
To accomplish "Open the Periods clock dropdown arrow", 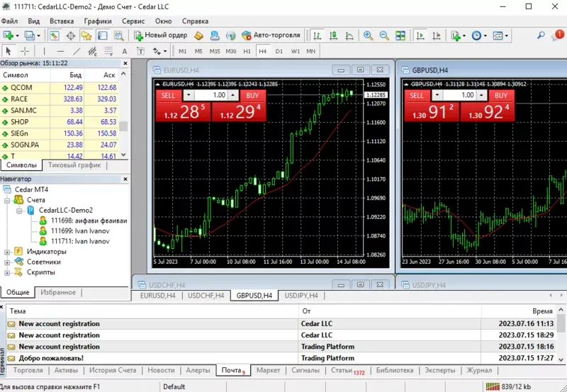I will 485,35.
